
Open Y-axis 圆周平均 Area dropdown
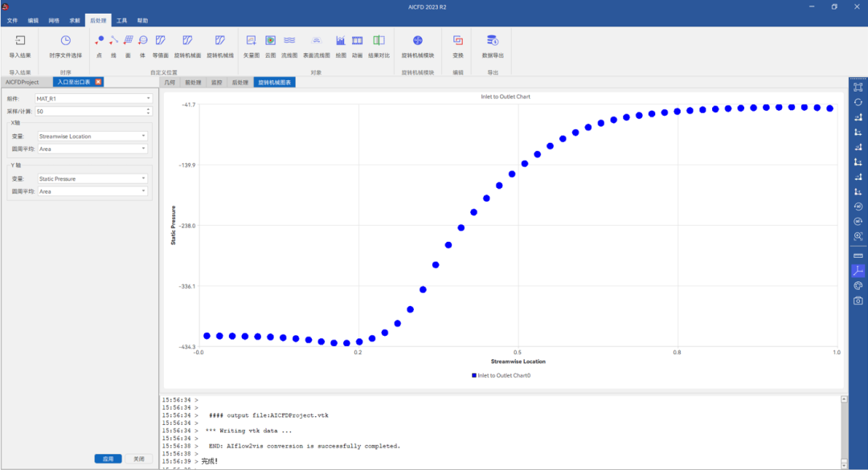click(92, 191)
